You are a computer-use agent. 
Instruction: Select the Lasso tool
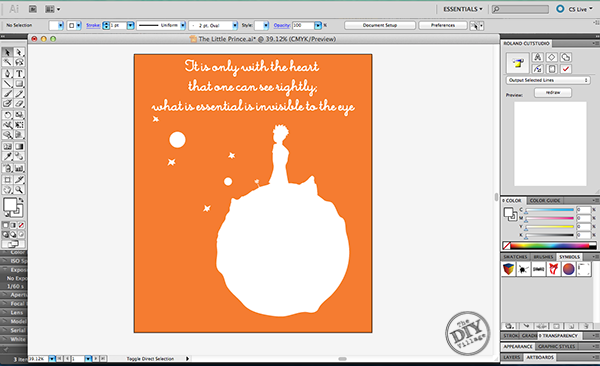point(19,62)
